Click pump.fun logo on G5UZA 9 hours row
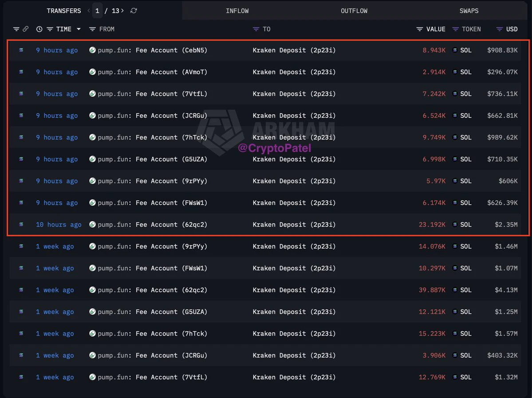 (x=92, y=159)
